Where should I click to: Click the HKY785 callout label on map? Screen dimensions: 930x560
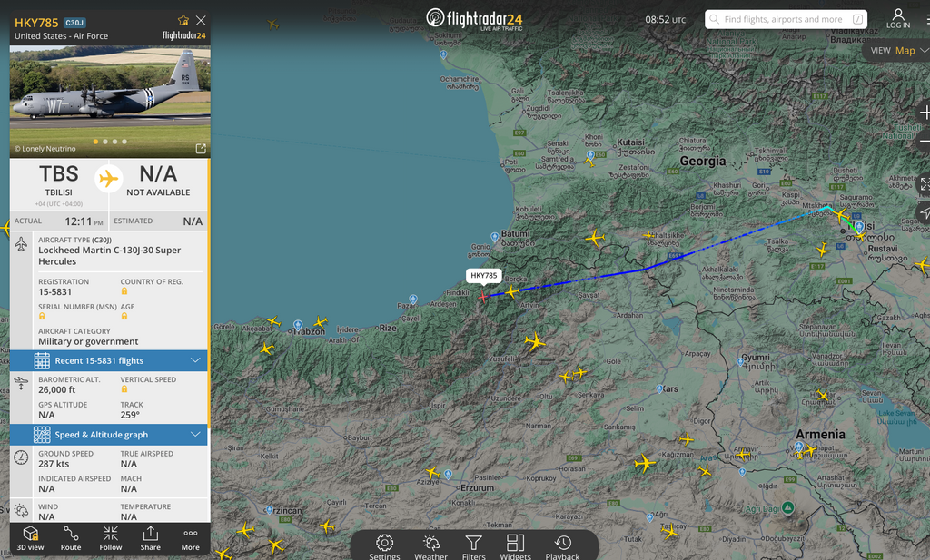pos(484,276)
